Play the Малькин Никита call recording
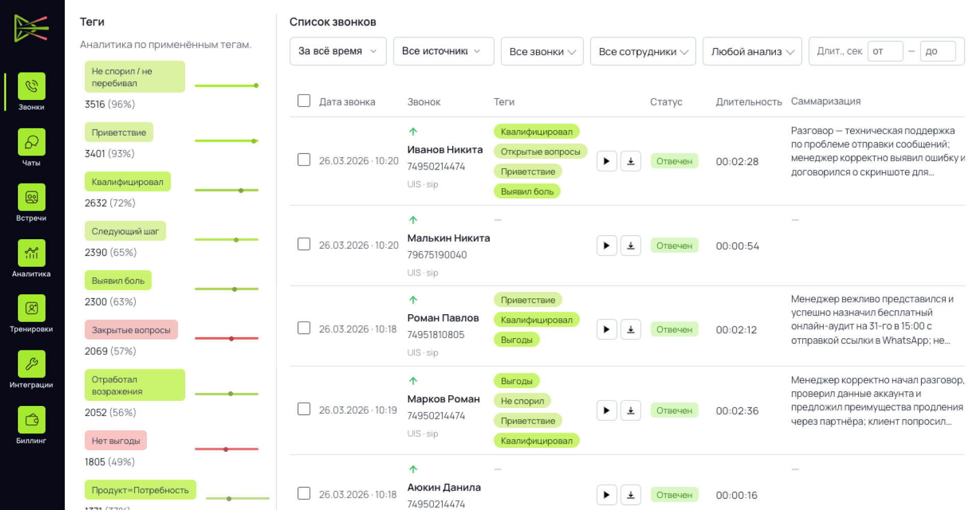Screen dimensions: 980x510 pyautogui.click(x=607, y=246)
